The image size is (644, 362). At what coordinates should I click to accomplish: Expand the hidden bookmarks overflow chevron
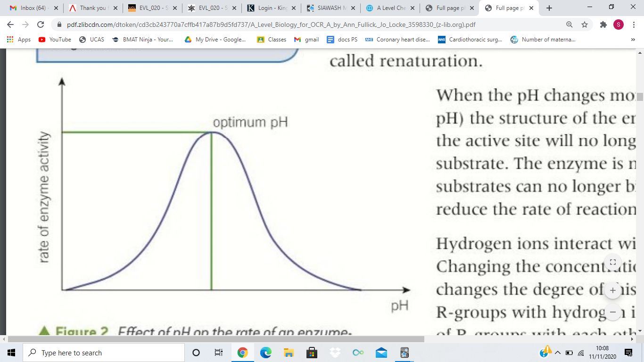[x=633, y=40]
